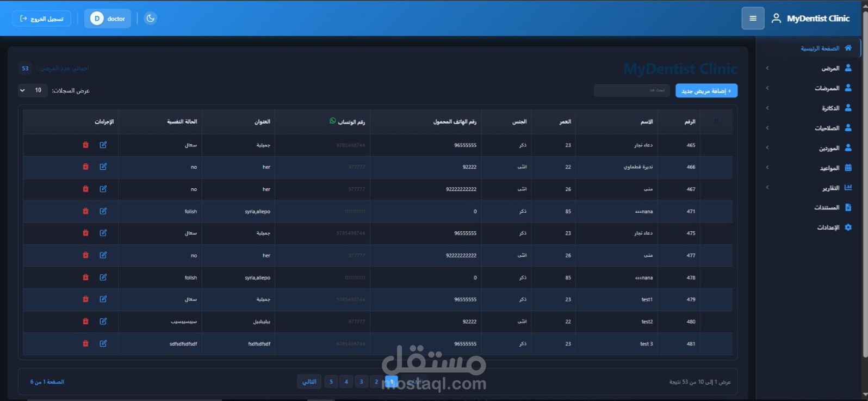Click the إضافة مريض جديد button
Image resolution: width=868 pixels, height=401 pixels.
(706, 91)
